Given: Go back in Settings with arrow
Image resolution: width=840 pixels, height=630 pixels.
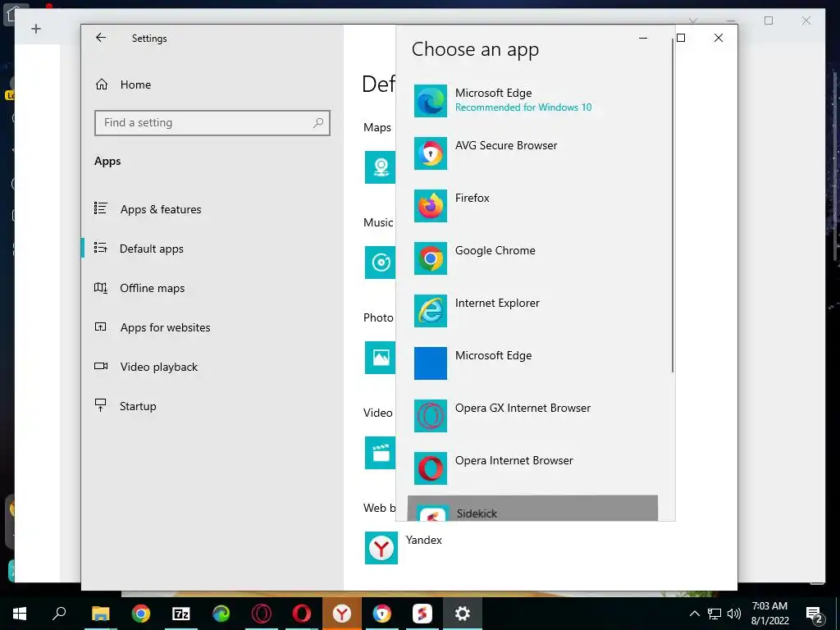Looking at the screenshot, I should coord(101,38).
